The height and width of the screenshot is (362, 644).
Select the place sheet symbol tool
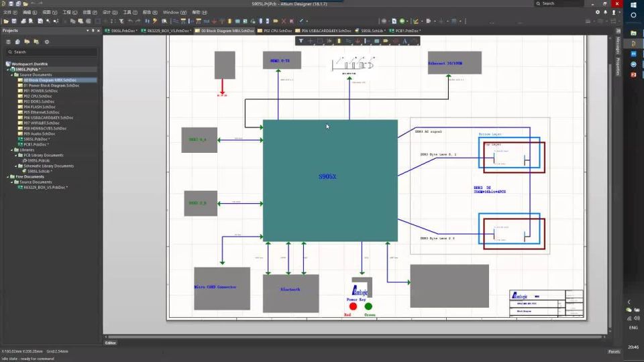[376, 41]
